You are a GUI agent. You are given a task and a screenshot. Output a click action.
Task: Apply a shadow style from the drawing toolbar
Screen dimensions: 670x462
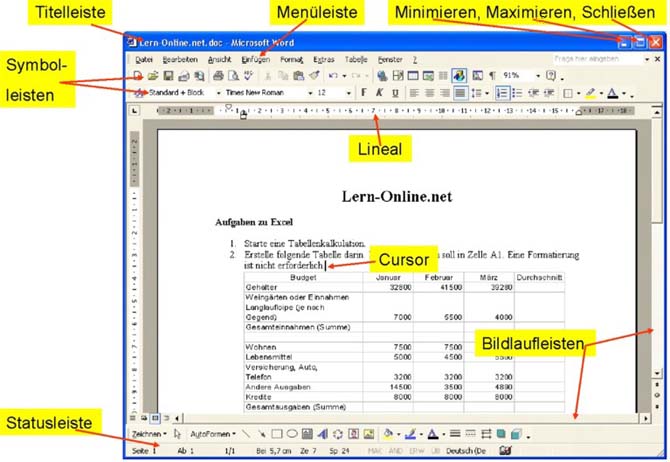pos(501,434)
